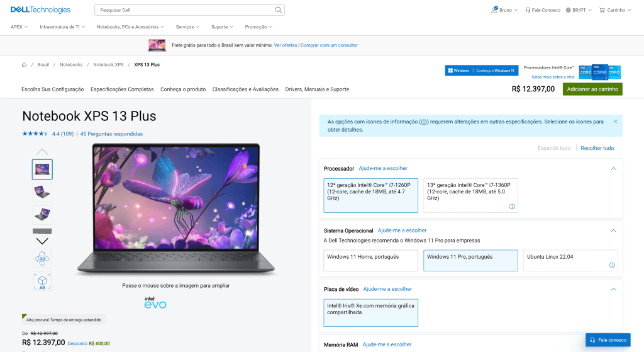The width and height of the screenshot is (644, 352).
Task: Click Fale Conosco header link
Action: [x=543, y=10]
